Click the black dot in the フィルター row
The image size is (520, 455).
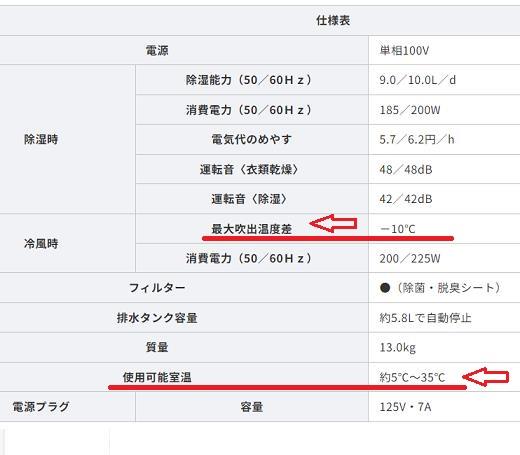tap(385, 288)
